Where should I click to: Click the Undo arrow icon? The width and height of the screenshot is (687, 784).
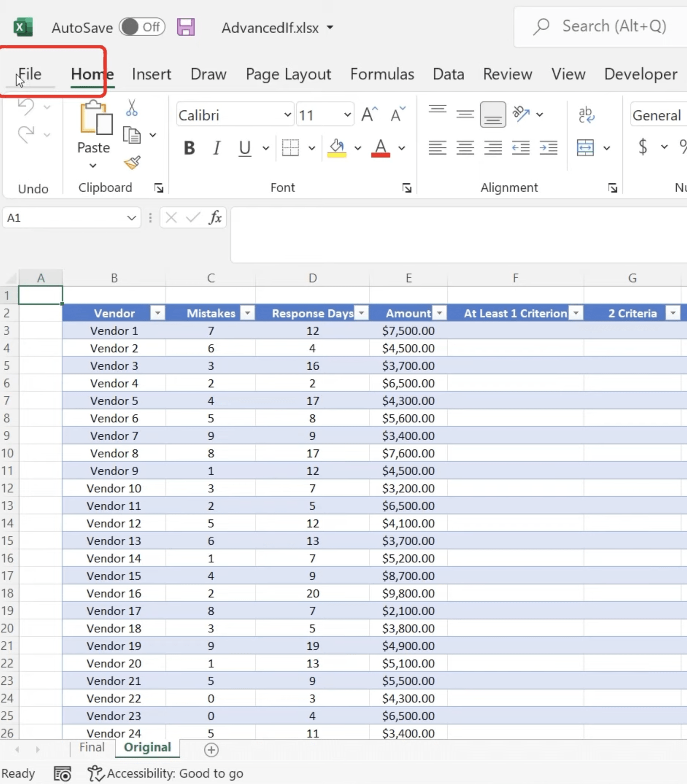(26, 107)
